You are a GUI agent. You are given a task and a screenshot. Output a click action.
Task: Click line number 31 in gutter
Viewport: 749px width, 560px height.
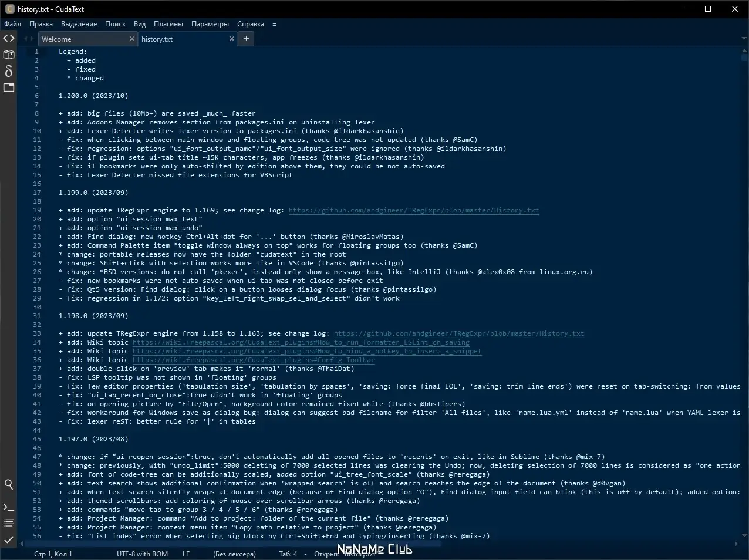tap(36, 316)
